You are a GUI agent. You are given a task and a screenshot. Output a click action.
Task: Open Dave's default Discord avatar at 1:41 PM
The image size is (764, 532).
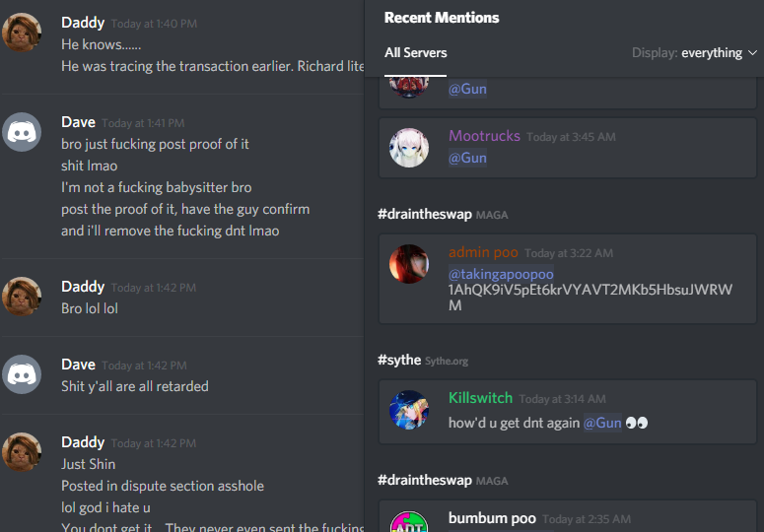click(22, 132)
